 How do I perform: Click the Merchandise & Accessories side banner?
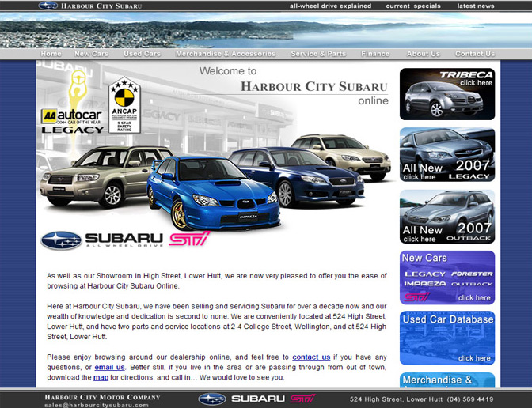[x=447, y=380]
